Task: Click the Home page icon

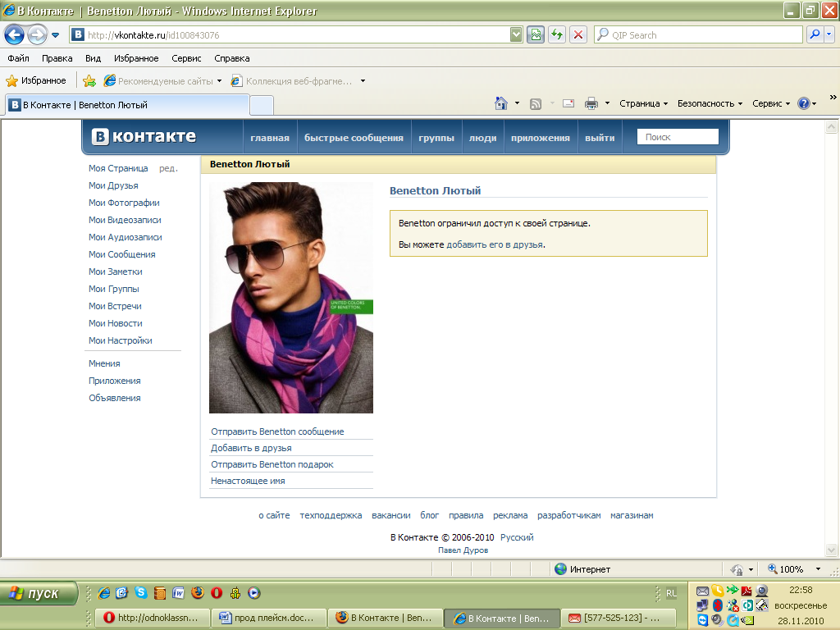Action: (501, 103)
